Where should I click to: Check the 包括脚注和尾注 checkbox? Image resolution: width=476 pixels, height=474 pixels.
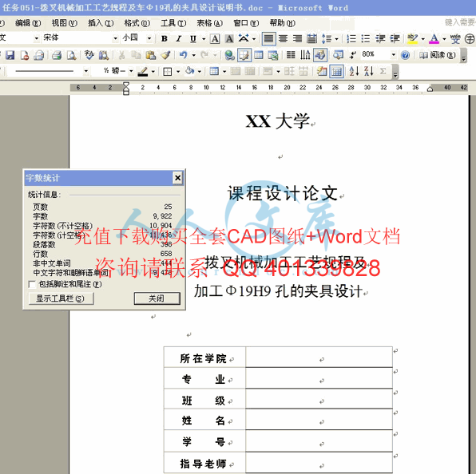click(x=32, y=284)
